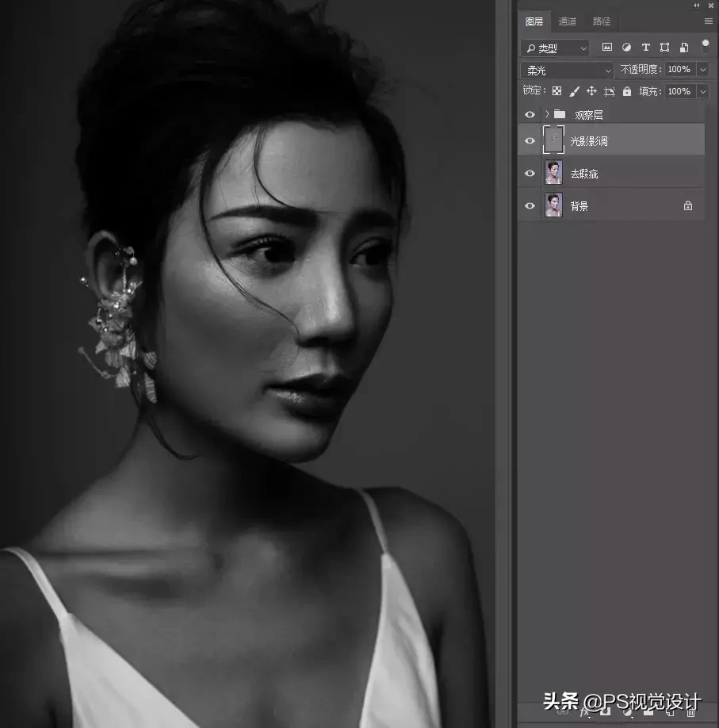The image size is (719, 728).
Task: Switch to the 通道 tab
Action: (568, 21)
